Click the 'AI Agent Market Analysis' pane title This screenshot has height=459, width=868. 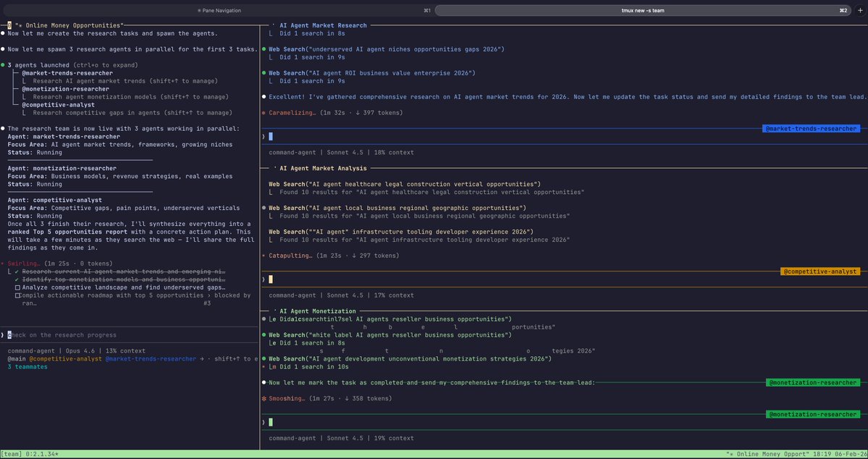click(324, 168)
